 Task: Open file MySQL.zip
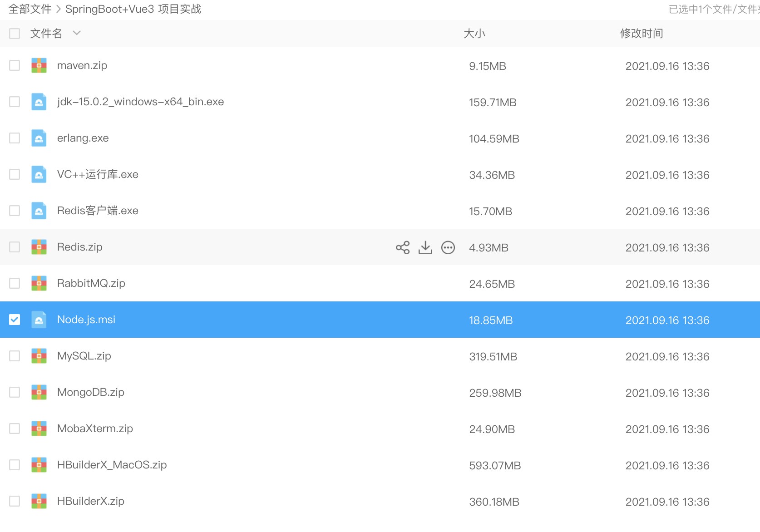[x=84, y=356]
